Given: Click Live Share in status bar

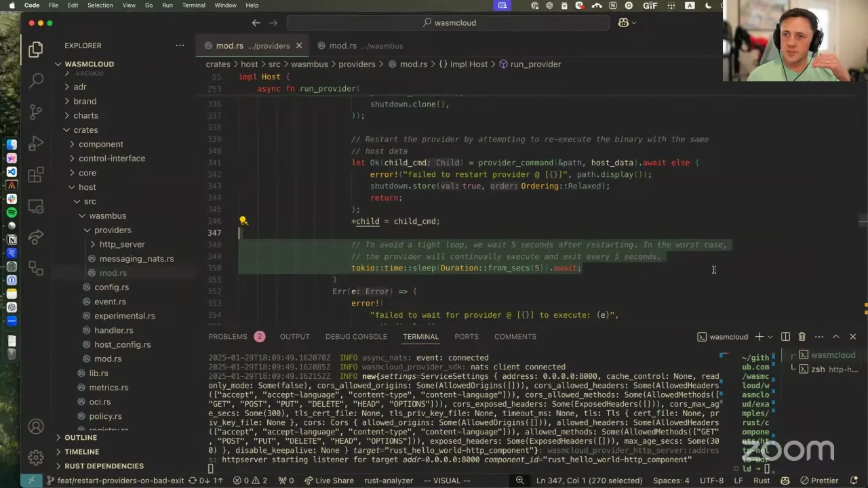Looking at the screenshot, I should point(328,481).
